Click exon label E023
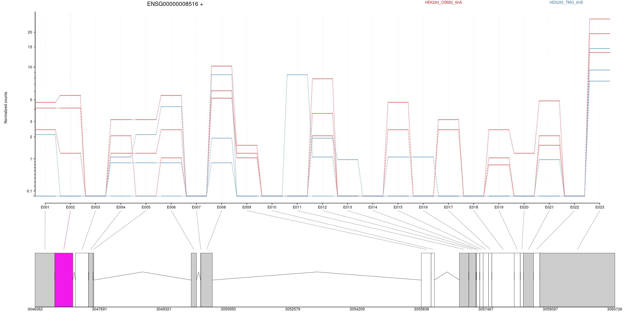 tap(600, 207)
